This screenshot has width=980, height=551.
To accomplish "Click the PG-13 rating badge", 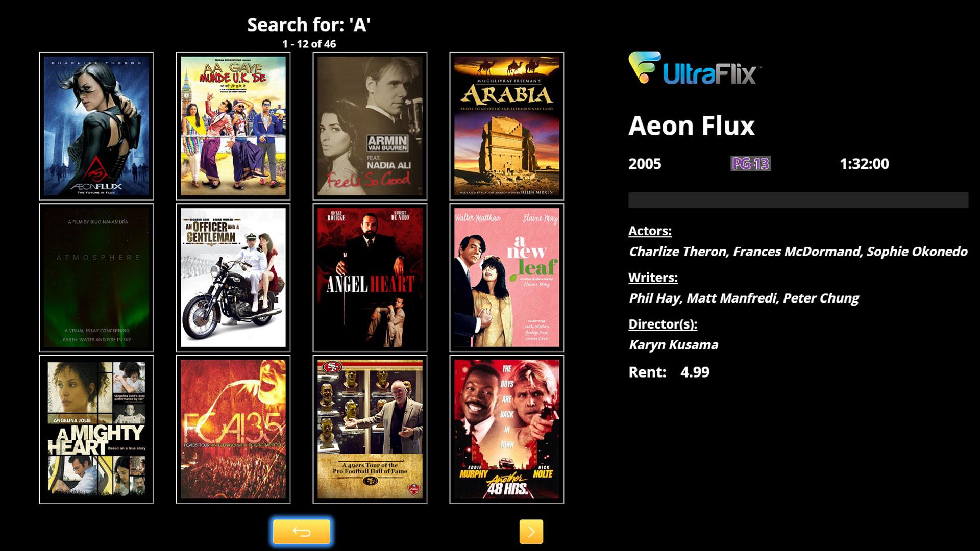I will pos(750,163).
